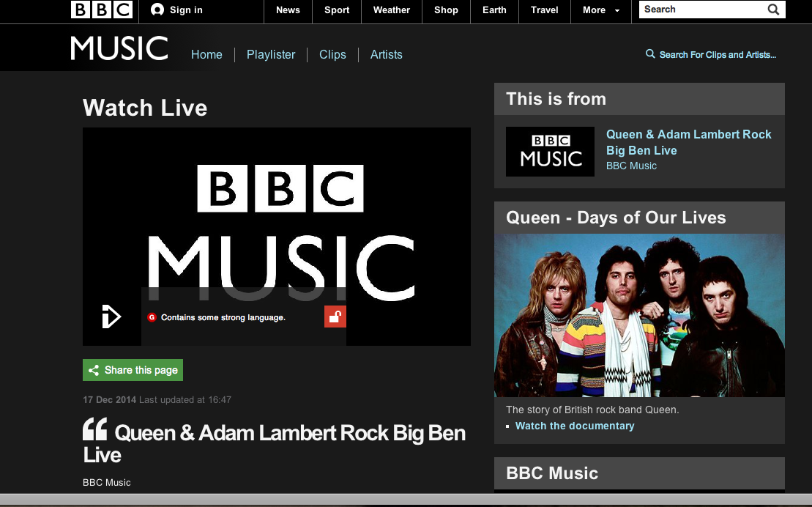Open the Sport menu item
The width and height of the screenshot is (812, 507).
point(337,10)
